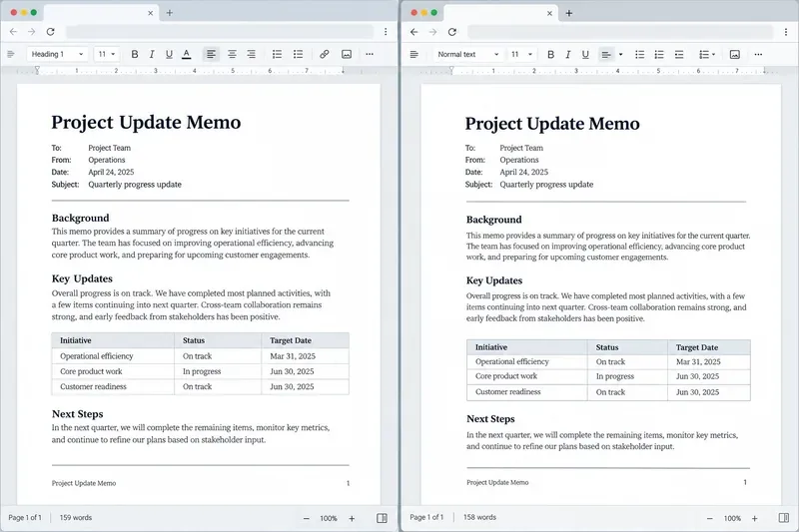Select center alignment in left window toolbar
This screenshot has width=799, height=532.
(232, 54)
